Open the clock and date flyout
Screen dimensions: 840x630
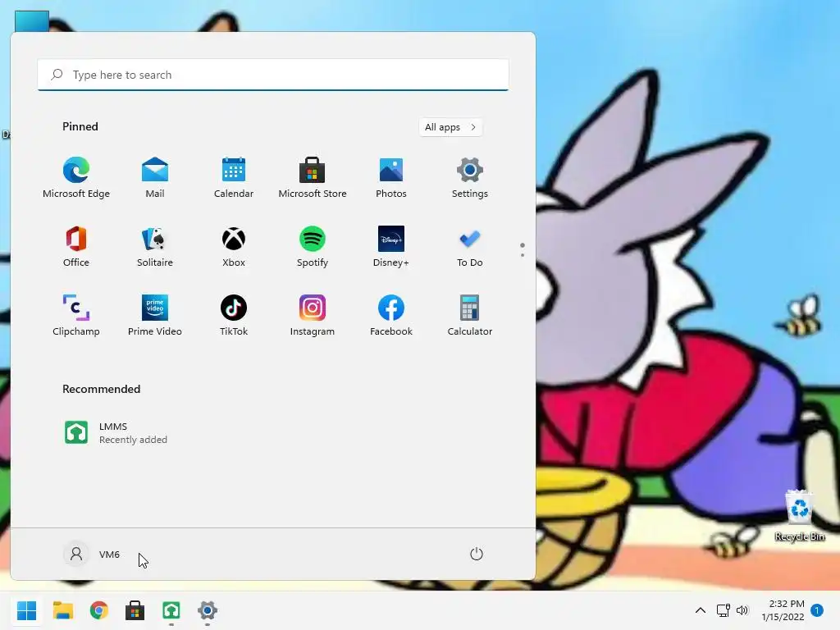point(783,610)
